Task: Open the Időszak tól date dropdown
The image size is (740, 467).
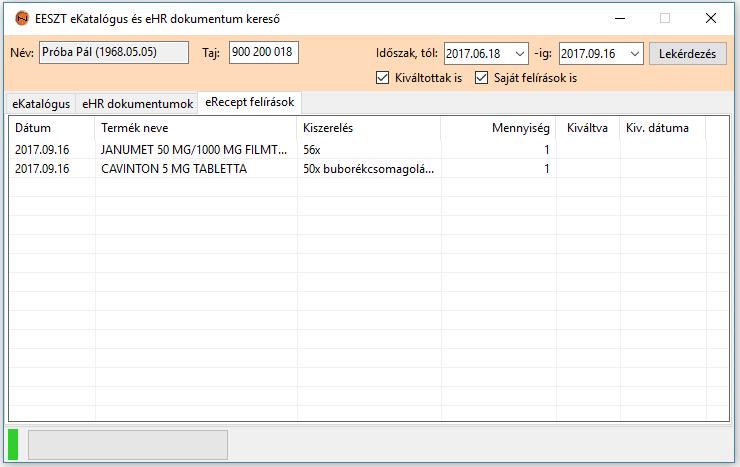Action: 520,54
